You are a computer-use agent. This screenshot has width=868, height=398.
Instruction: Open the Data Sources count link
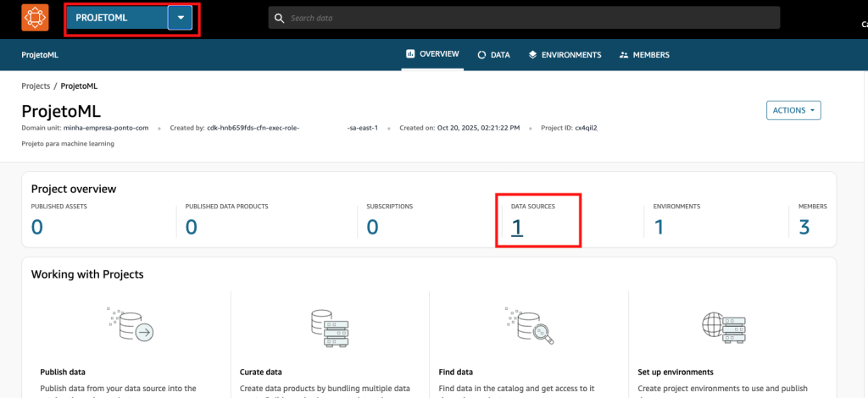click(515, 226)
